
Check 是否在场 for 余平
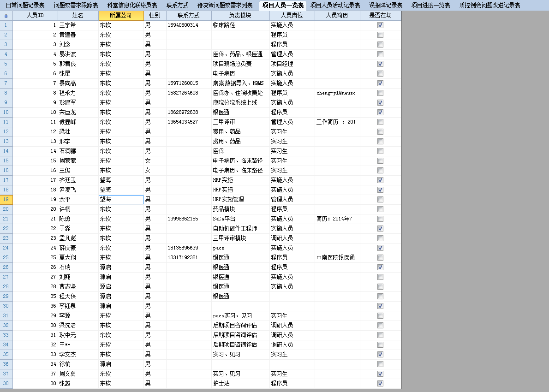click(x=380, y=200)
